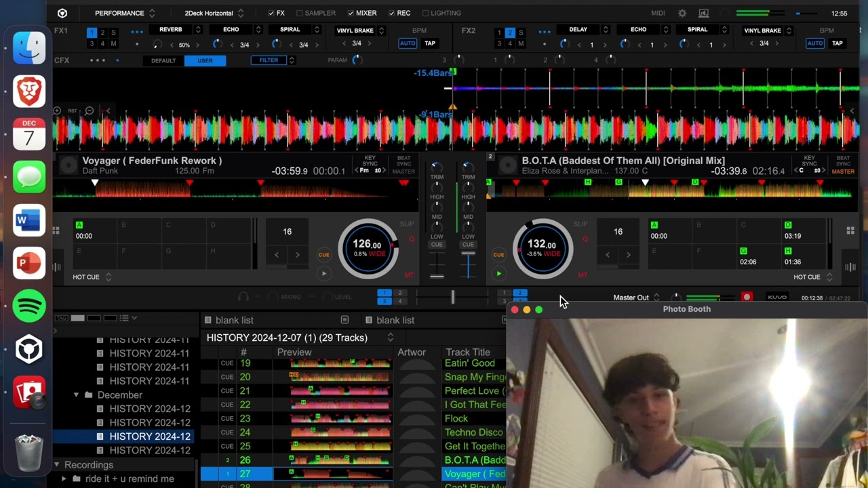Viewport: 868px width, 488px height.
Task: Select the CFX DEFAULT tab
Action: [x=163, y=60]
